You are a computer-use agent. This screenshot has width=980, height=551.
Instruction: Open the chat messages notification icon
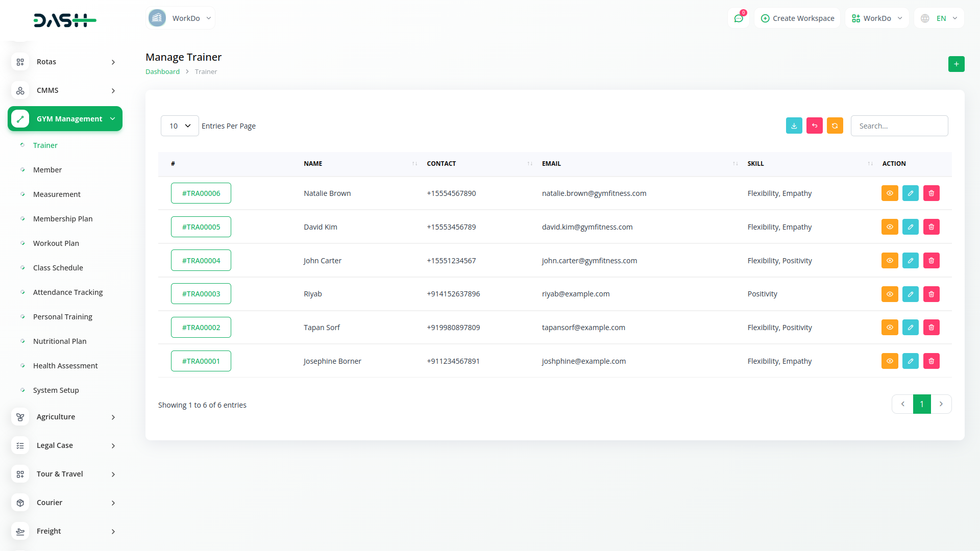pos(739,18)
